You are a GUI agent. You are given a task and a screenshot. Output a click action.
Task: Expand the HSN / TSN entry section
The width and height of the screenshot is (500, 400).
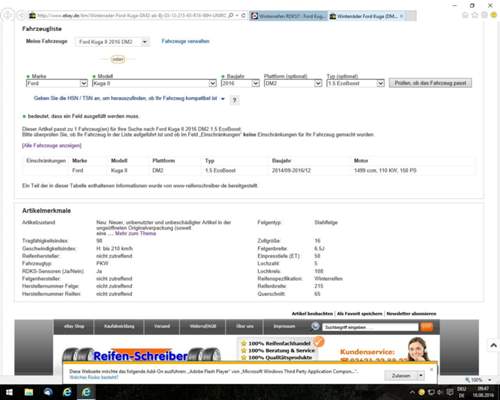tap(129, 98)
